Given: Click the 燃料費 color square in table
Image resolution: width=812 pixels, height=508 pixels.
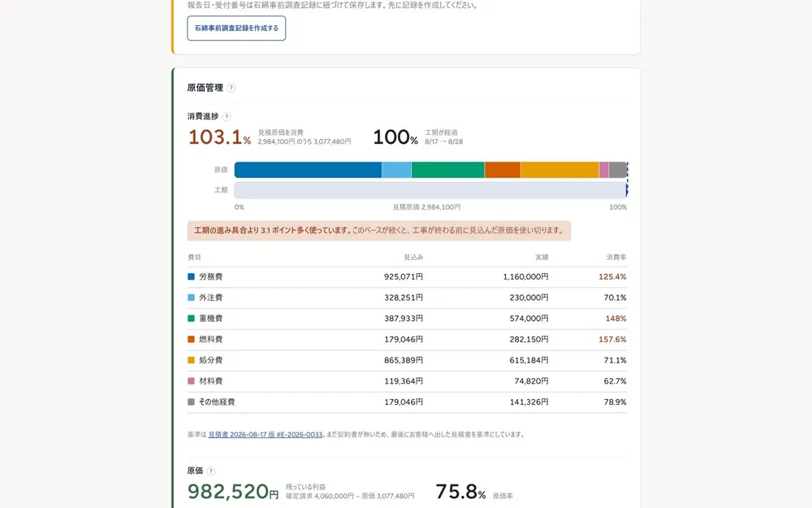Looking at the screenshot, I should 191,340.
